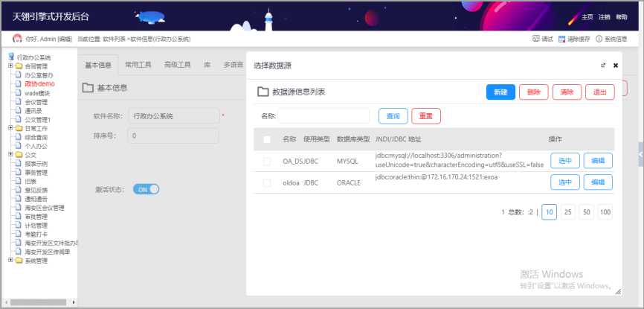
Task: Open the 高级工具 tab
Action: [177, 65]
